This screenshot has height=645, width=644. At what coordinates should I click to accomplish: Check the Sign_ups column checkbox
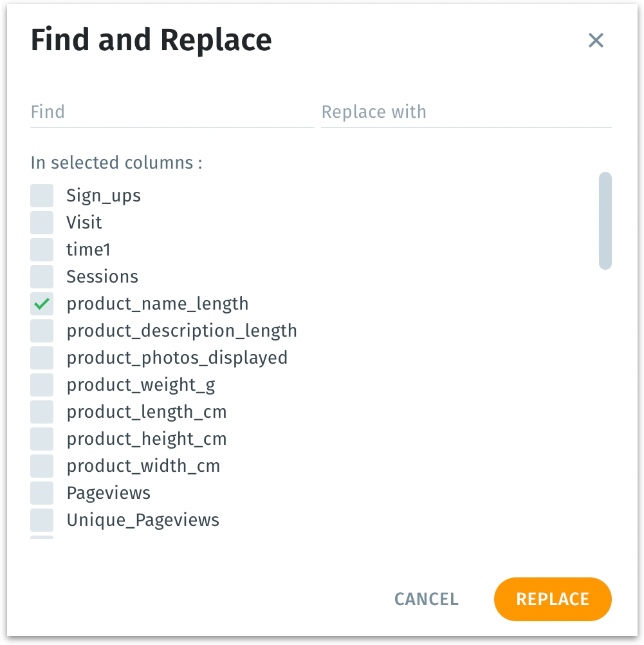42,196
